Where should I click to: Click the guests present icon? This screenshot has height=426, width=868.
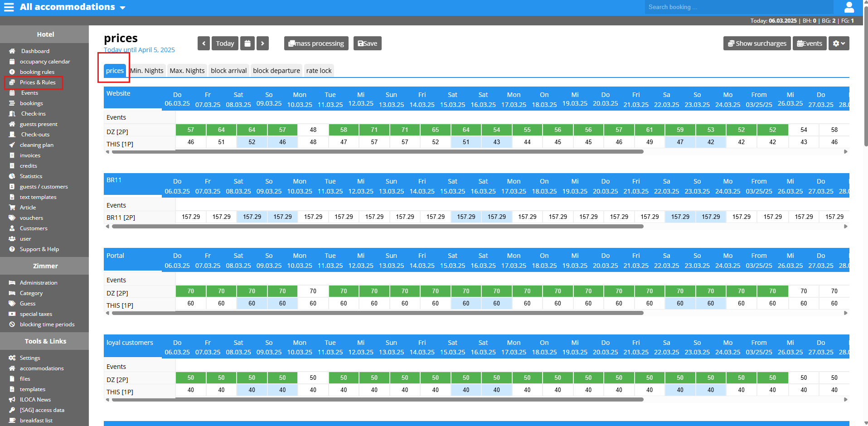pyautogui.click(x=12, y=124)
